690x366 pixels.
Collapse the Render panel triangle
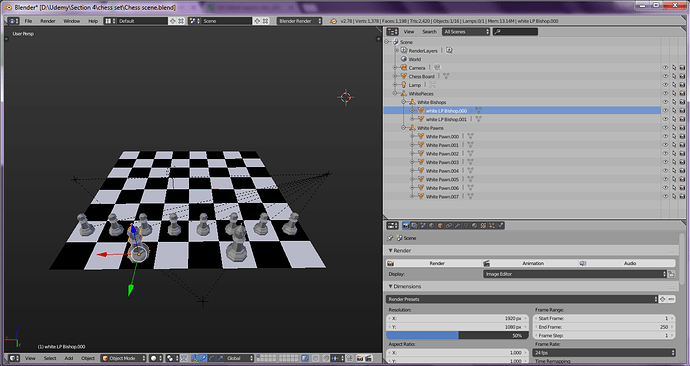click(390, 250)
